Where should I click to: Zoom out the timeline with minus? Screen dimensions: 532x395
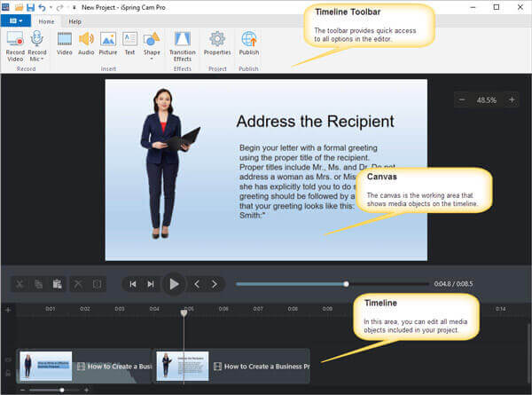[x=22, y=390]
